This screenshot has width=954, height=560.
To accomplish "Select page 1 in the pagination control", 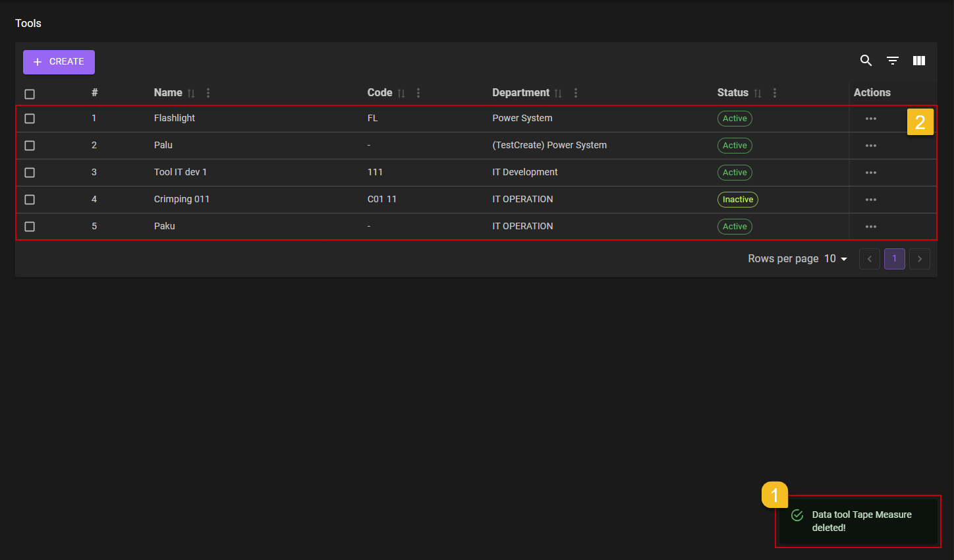I will coord(894,258).
